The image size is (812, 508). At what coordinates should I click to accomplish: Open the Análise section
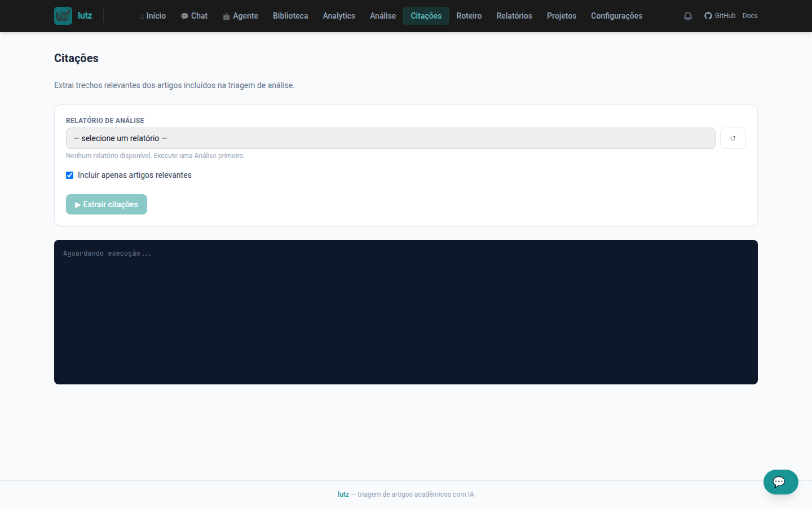click(383, 16)
